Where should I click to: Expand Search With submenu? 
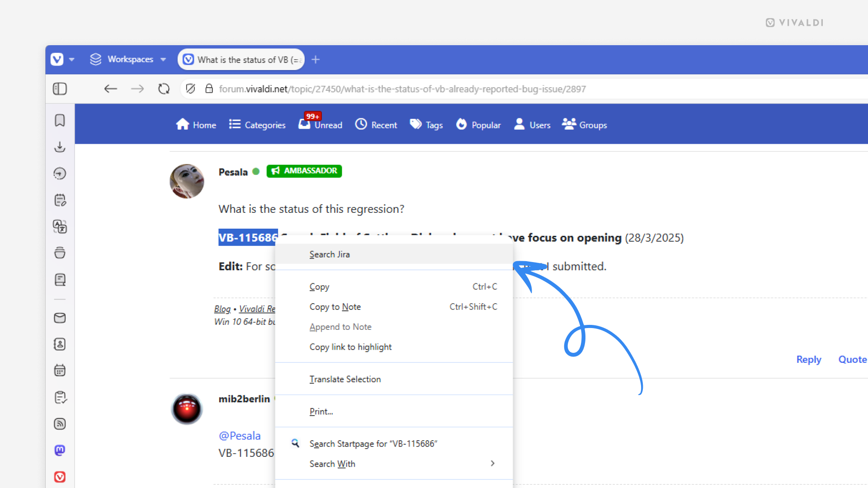point(394,464)
